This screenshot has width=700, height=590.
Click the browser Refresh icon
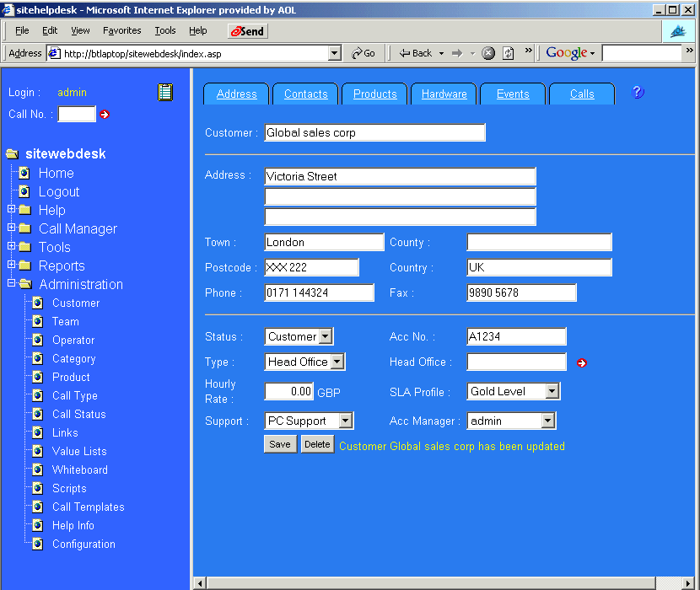[x=508, y=53]
